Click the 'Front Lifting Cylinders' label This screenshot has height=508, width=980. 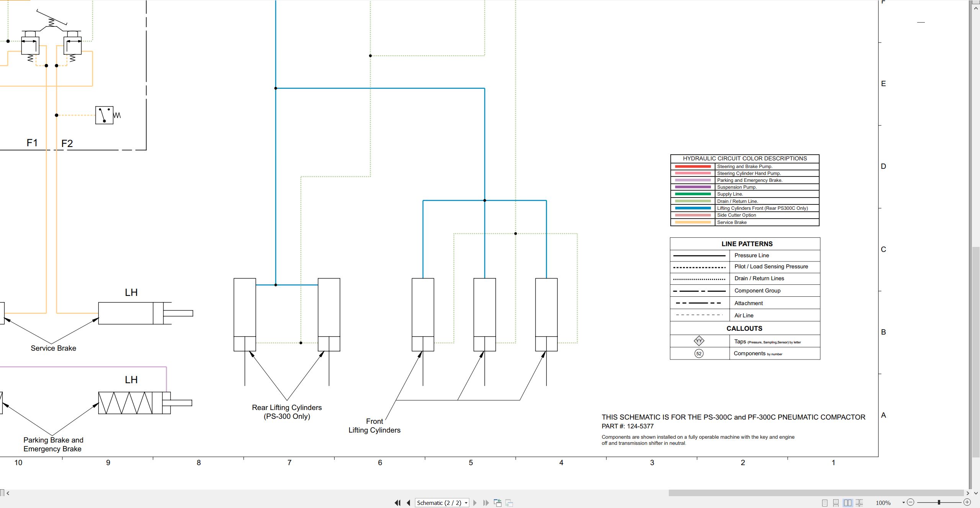[x=374, y=426]
